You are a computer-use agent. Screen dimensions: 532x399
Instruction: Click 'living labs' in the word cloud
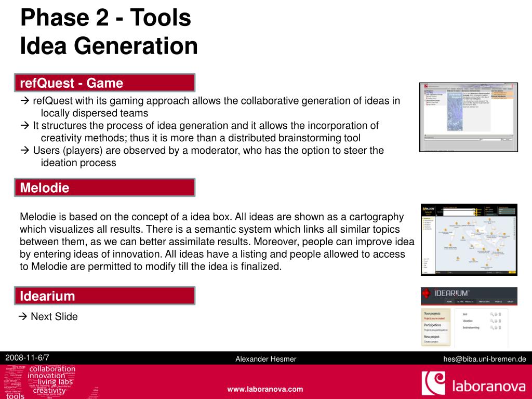[55, 382]
